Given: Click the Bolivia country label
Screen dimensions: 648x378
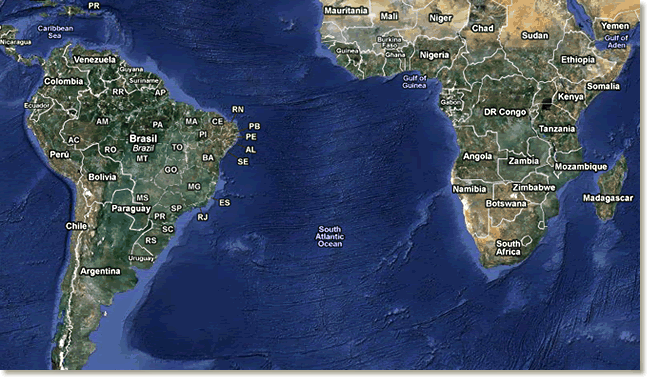Looking at the screenshot, I should click(102, 177).
